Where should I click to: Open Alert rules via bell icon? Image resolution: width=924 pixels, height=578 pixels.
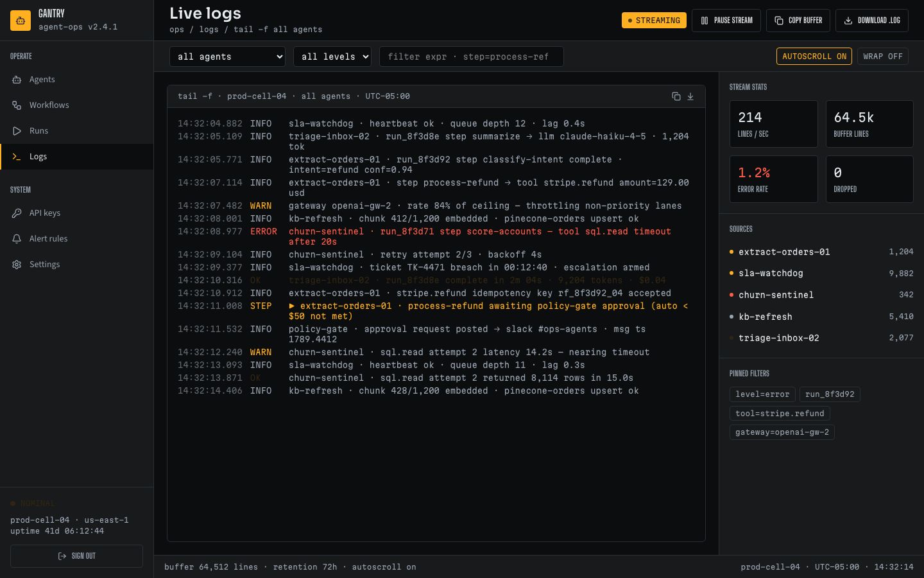tap(17, 239)
